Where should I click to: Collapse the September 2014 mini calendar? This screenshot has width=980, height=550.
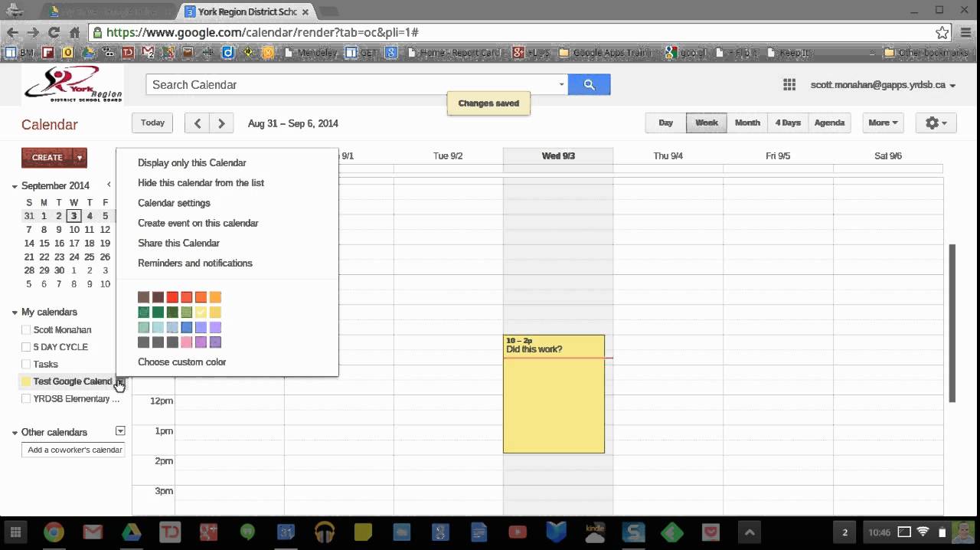point(15,186)
